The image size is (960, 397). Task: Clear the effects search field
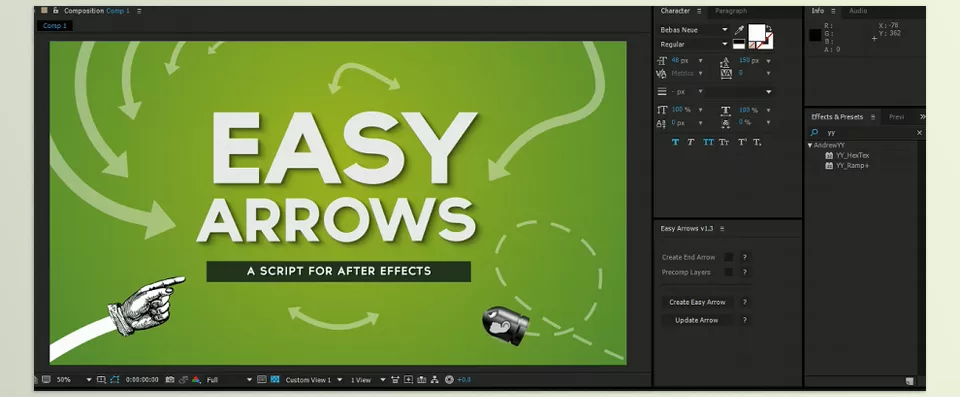click(x=919, y=132)
